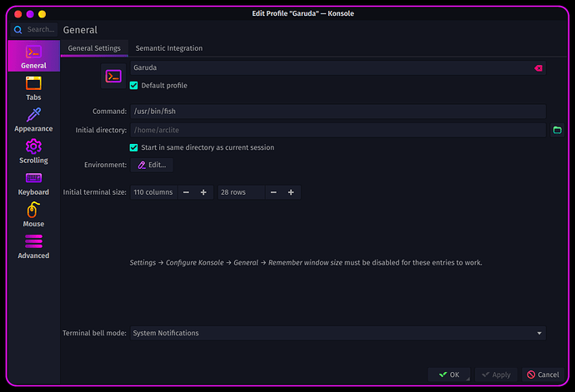Click the Apply button
The image size is (575, 392).
click(496, 375)
